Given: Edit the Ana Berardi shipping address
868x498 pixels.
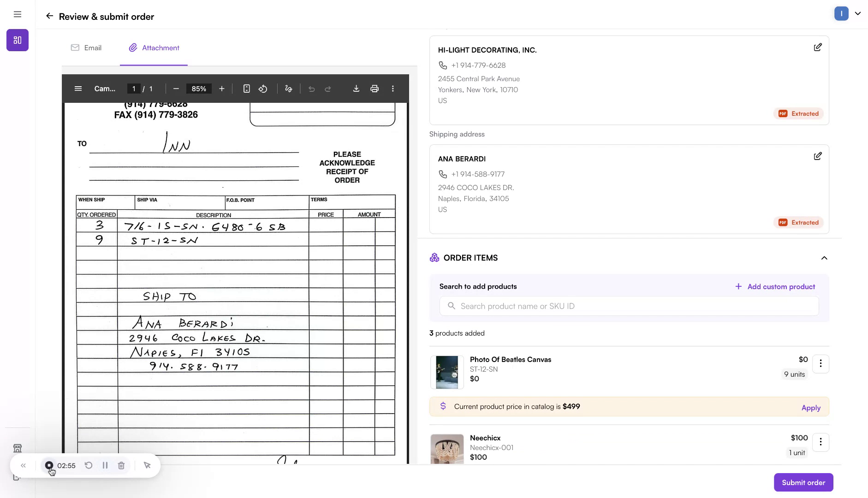Looking at the screenshot, I should [818, 156].
